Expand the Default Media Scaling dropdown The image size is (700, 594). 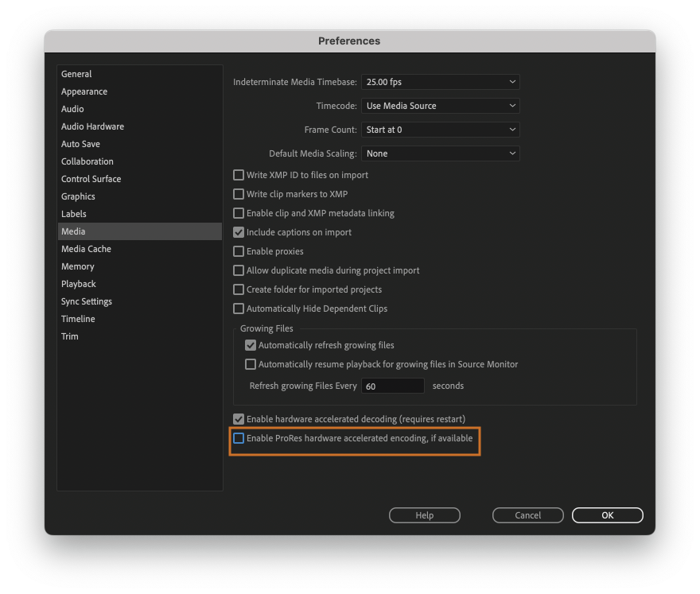click(x=440, y=153)
